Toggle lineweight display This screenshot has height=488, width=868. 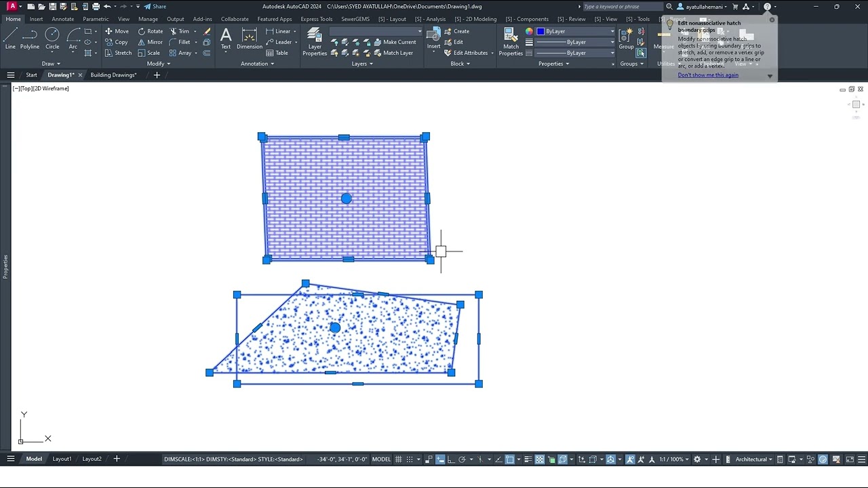[528, 459]
